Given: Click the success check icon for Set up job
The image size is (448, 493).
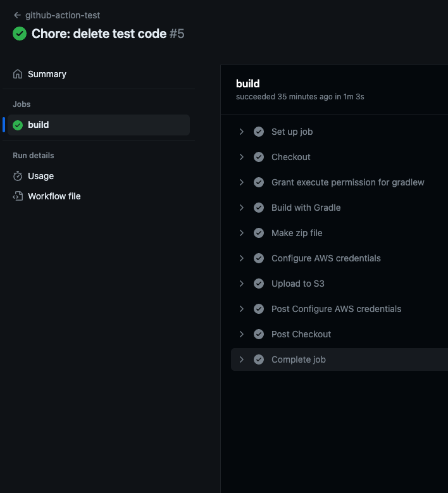Looking at the screenshot, I should click(x=259, y=132).
